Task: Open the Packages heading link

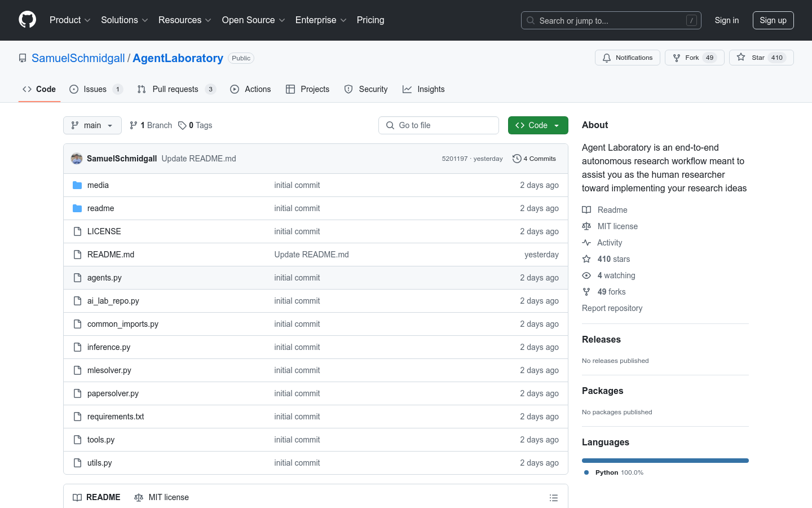Action: click(602, 391)
